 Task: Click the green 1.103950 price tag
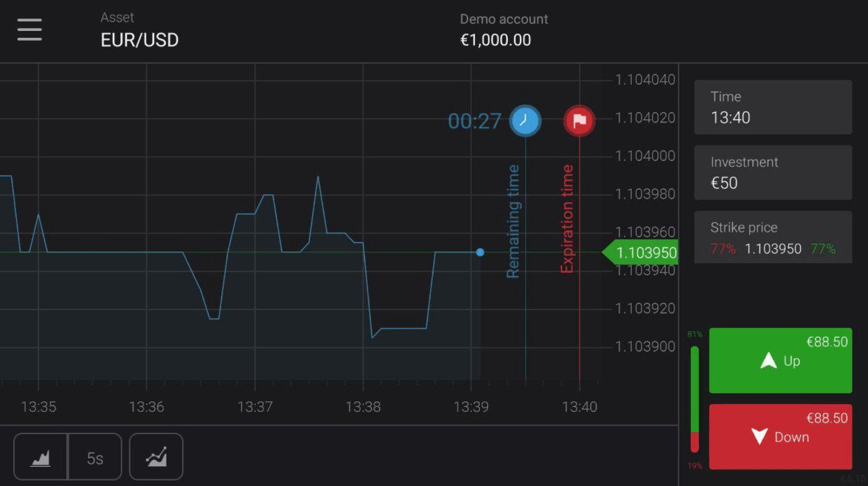click(640, 253)
